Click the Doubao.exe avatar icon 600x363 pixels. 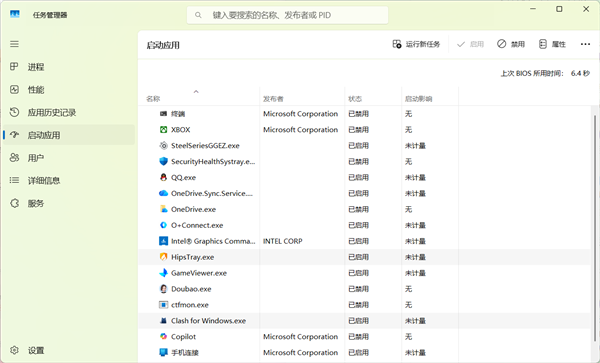163,289
